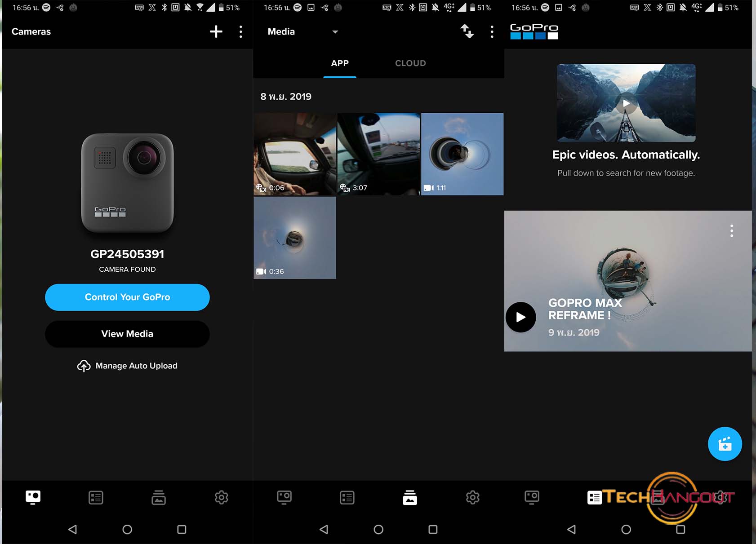Switch to the CLOUD tab
This screenshot has height=544, width=756.
point(410,63)
